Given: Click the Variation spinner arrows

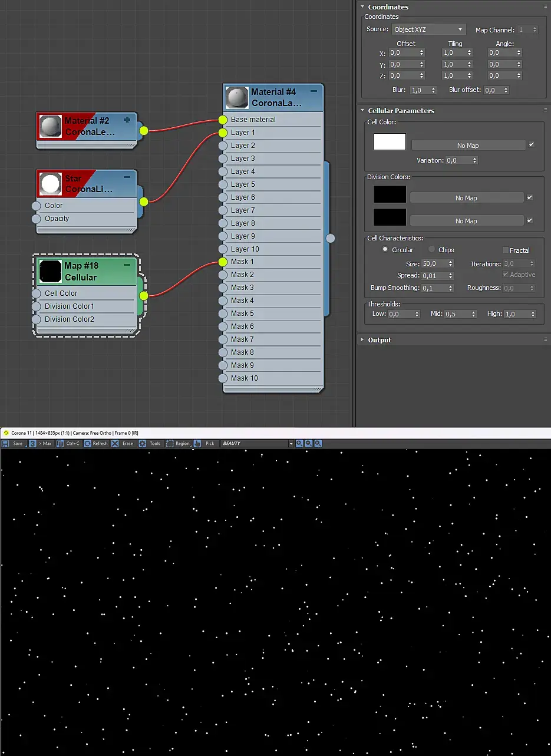Looking at the screenshot, I should point(474,160).
